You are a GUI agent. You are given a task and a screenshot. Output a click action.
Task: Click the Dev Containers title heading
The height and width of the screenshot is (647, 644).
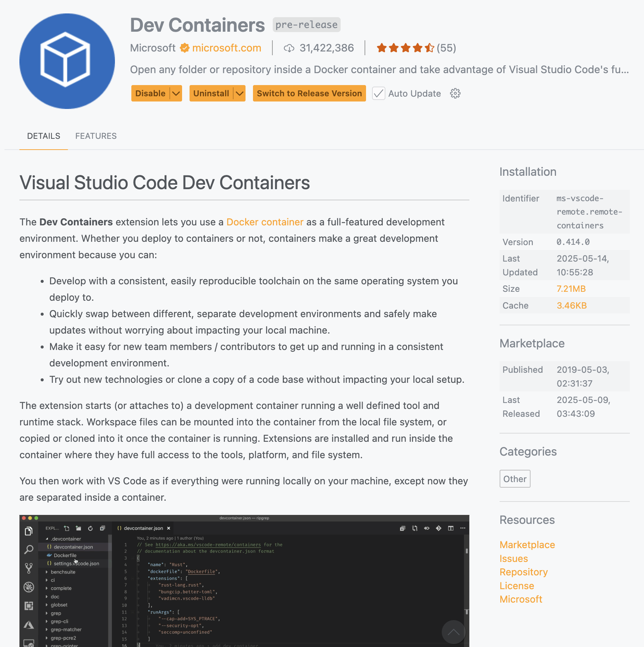[x=197, y=25]
